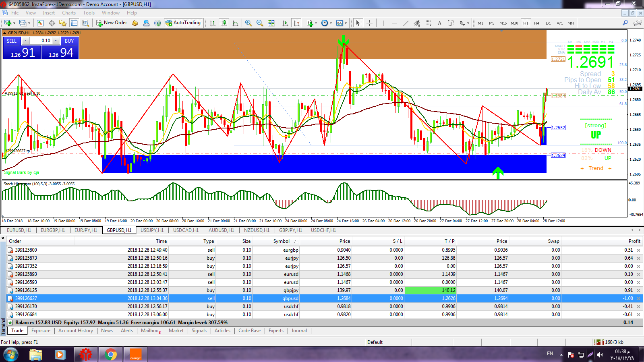
Task: Toggle the Navigator star-folder icon
Action: pos(62,23)
